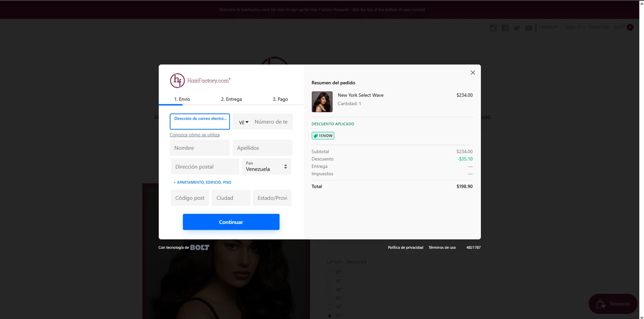Switch to the 1. Envío step tab
This screenshot has height=319, width=644.
tap(182, 99)
